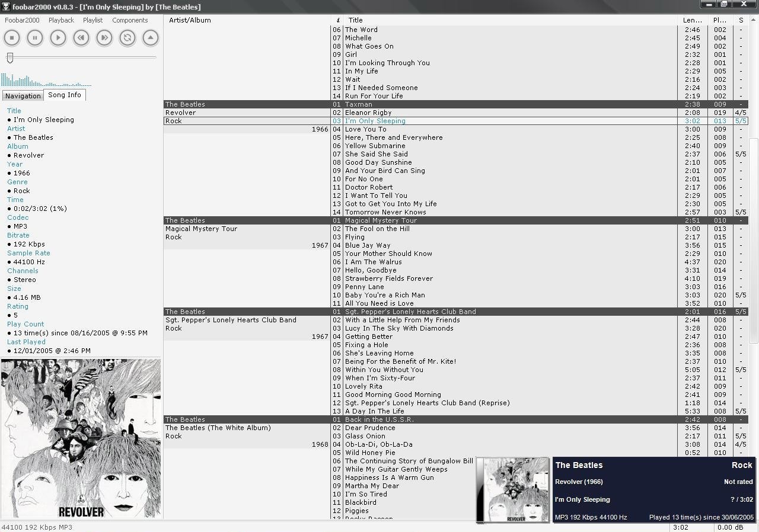Click the 5/5 rating of She Said She Said
Viewport: 759px width, 532px height.
pyautogui.click(x=741, y=153)
